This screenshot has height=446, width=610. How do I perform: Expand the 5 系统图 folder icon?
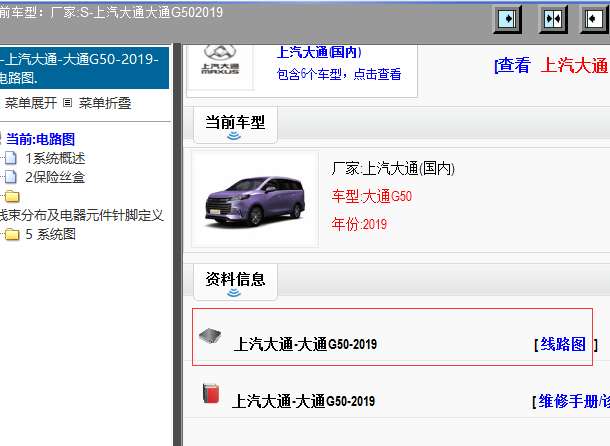12,234
